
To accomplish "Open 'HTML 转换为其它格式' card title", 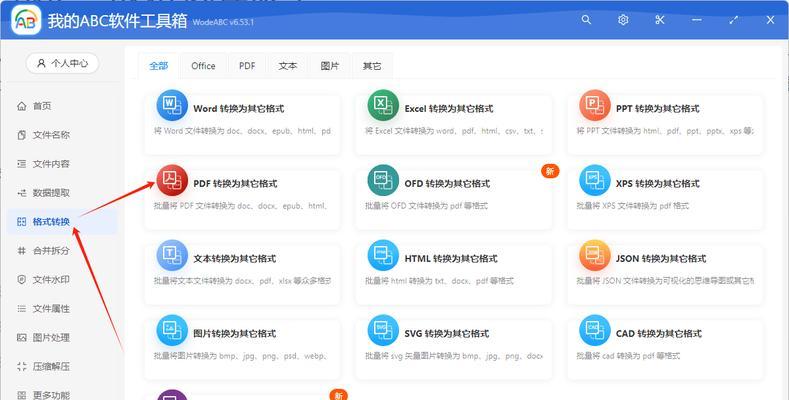I will pyautogui.click(x=451, y=259).
